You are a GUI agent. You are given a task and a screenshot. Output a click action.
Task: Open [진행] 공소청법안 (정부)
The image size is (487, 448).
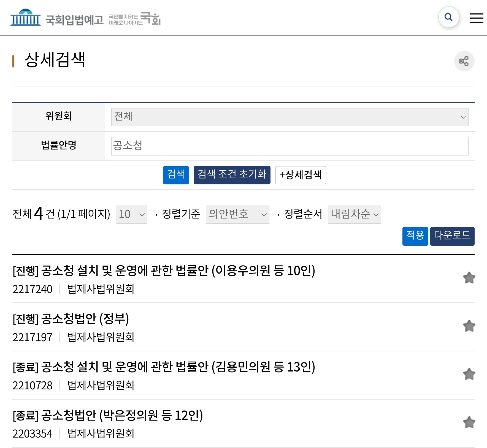[71, 319]
